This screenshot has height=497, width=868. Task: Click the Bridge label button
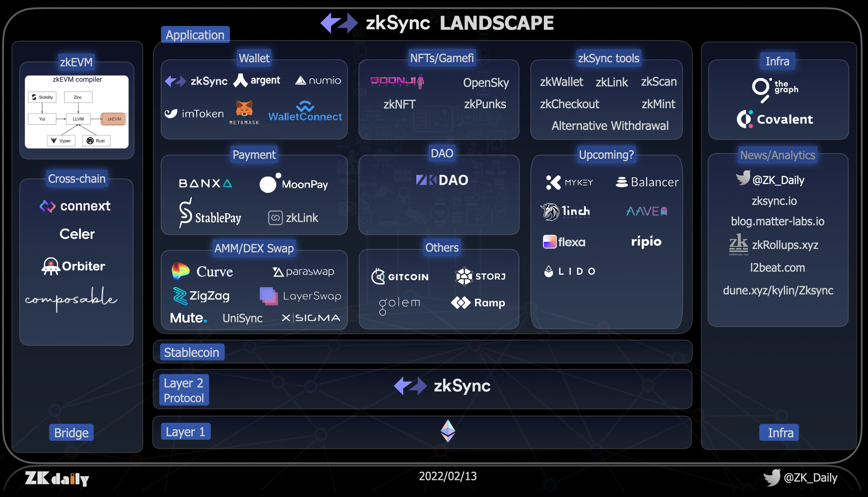(x=71, y=433)
